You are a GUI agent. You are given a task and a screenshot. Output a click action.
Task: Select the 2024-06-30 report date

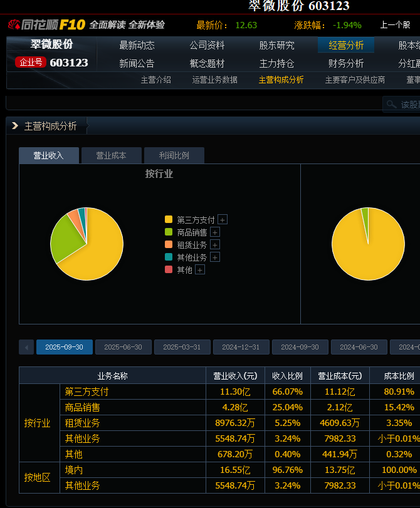coord(359,347)
